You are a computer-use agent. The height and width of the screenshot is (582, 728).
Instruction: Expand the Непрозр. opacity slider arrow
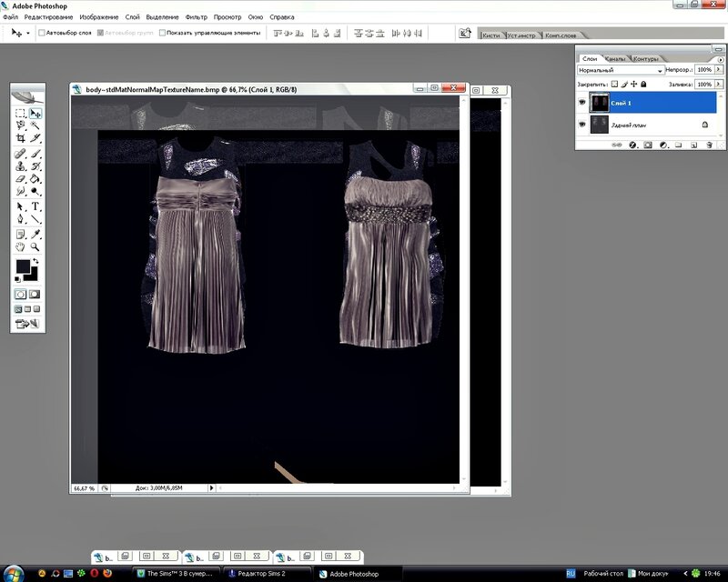[716, 70]
